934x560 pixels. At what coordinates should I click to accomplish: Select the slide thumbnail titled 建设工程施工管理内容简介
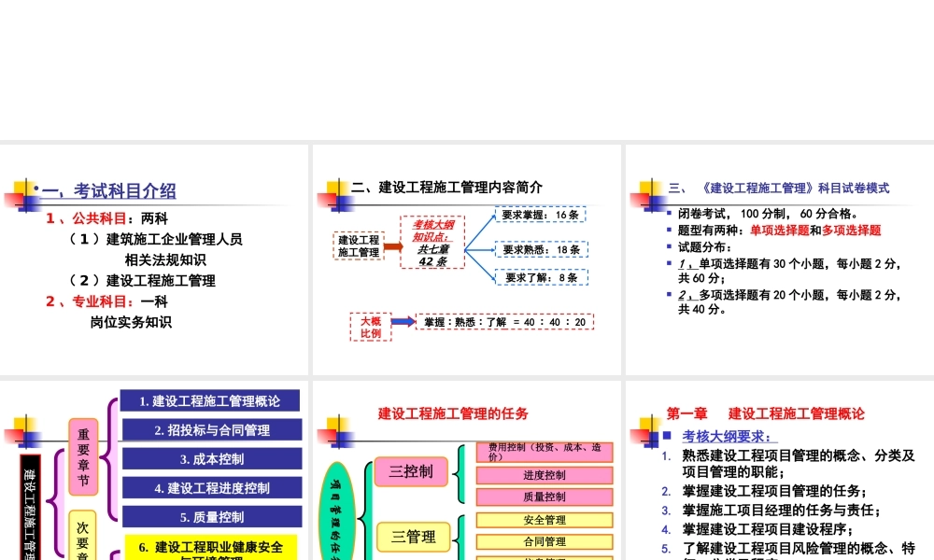pyautogui.click(x=466, y=259)
